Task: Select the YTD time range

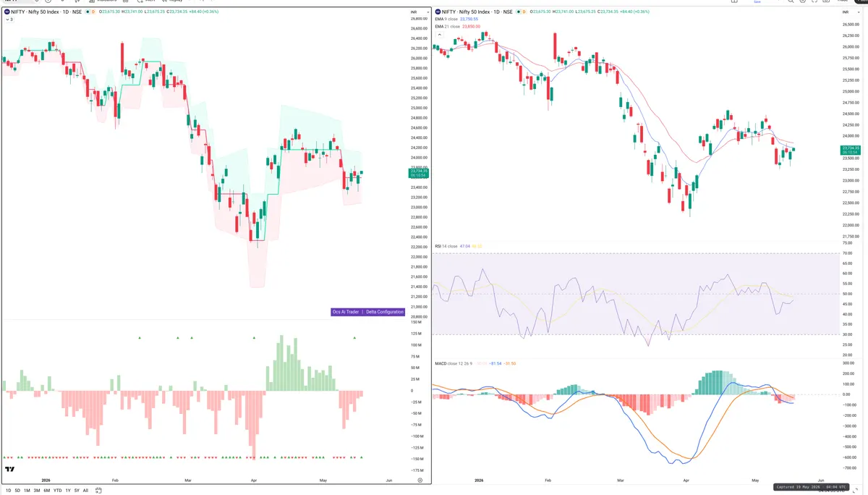Action: point(57,491)
